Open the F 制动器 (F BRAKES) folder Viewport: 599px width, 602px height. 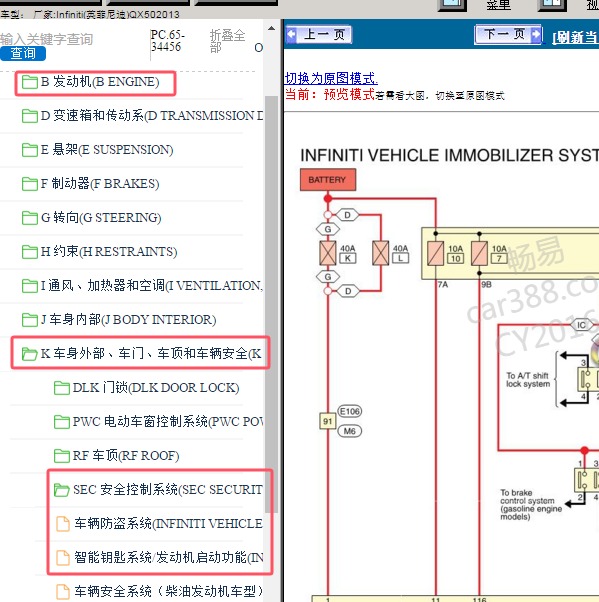pyautogui.click(x=100, y=184)
